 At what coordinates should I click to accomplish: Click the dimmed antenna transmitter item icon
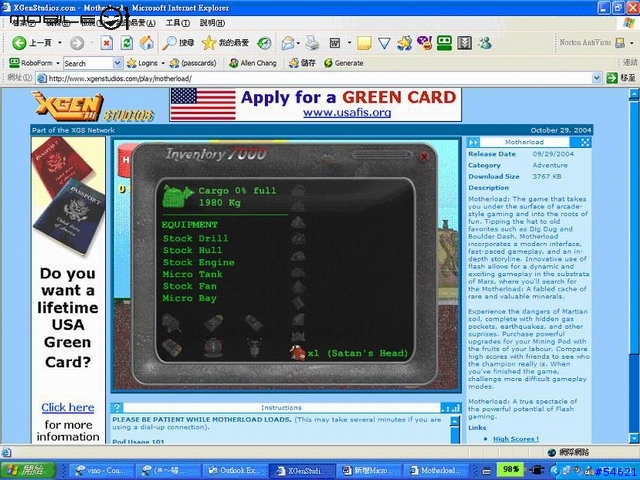point(254,348)
